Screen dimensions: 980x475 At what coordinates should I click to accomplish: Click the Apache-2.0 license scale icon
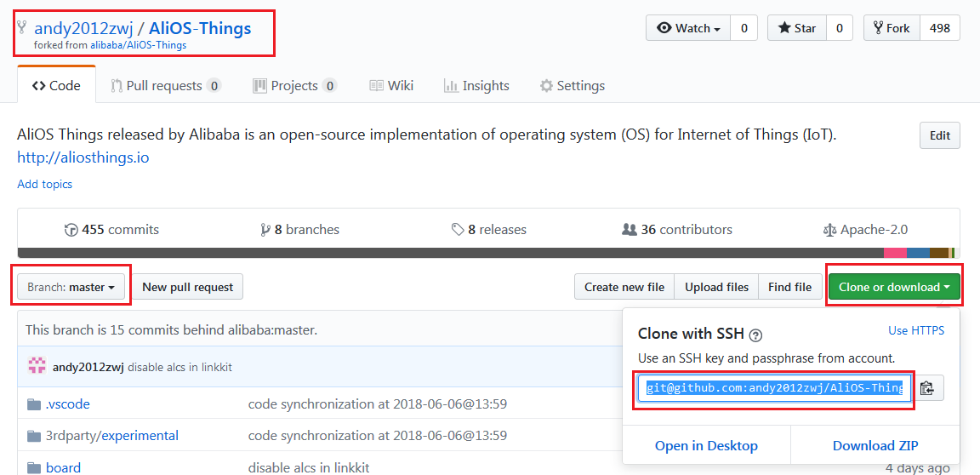[829, 230]
